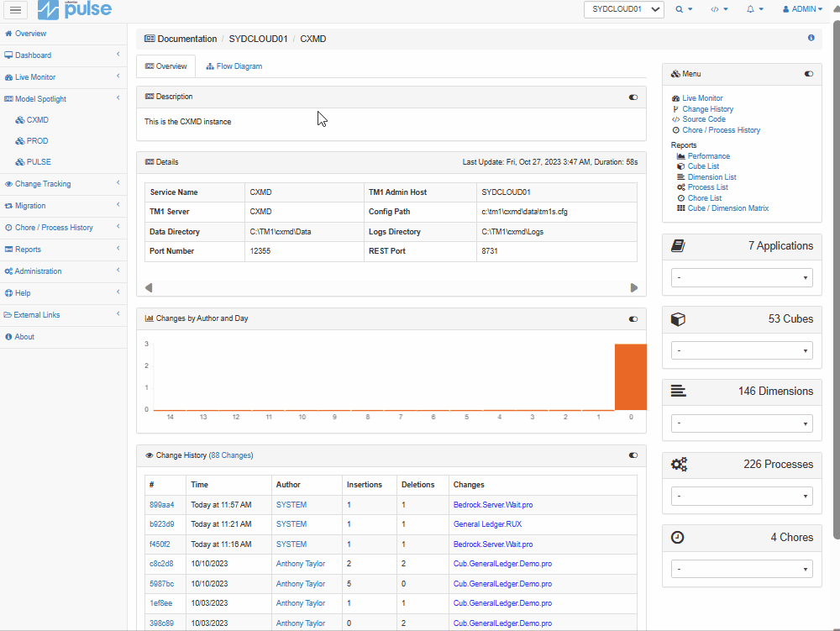Viewport: 840px width, 631px height.
Task: Click the Pulse logo
Action: tap(75, 9)
